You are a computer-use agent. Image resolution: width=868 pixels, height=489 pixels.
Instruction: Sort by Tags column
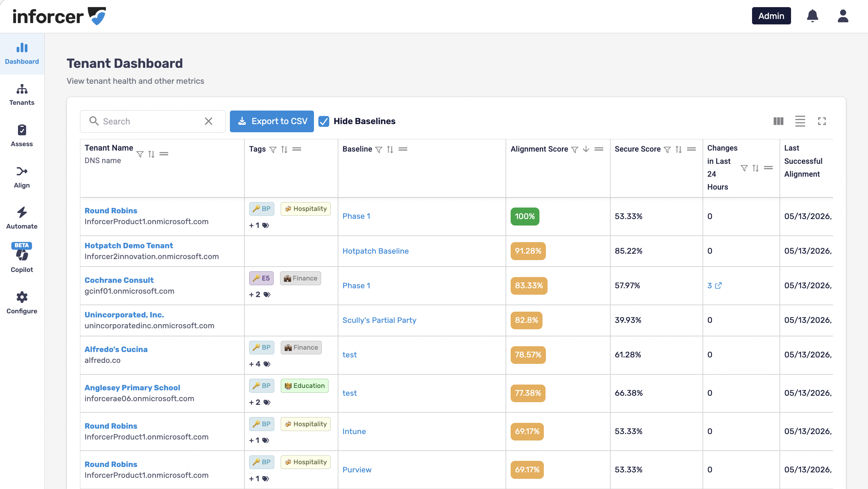[284, 150]
